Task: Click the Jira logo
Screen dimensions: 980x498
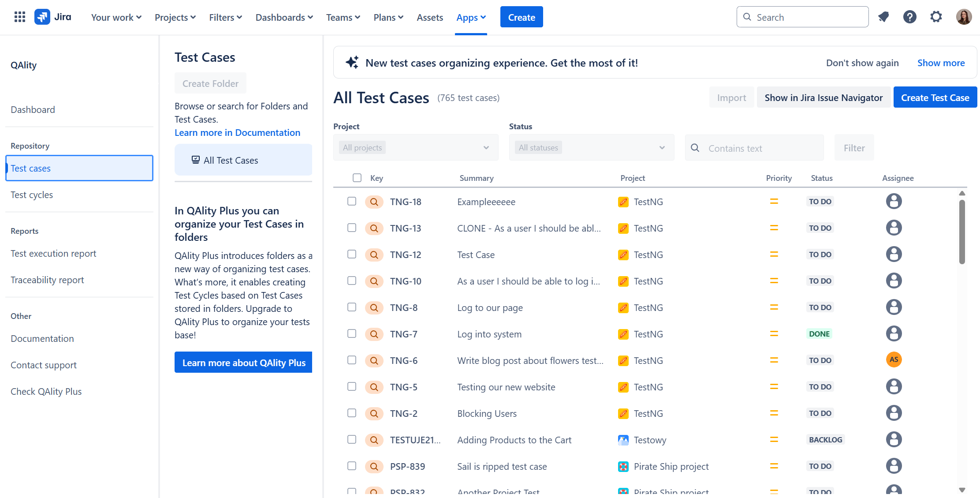Action: pos(53,17)
